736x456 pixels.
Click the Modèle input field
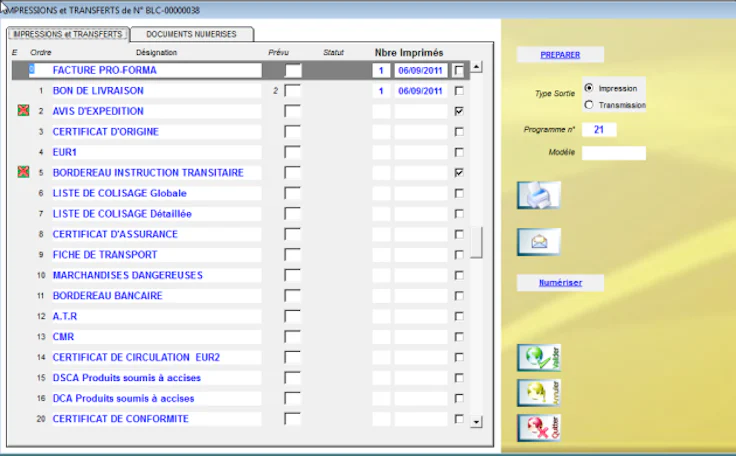pyautogui.click(x=614, y=153)
